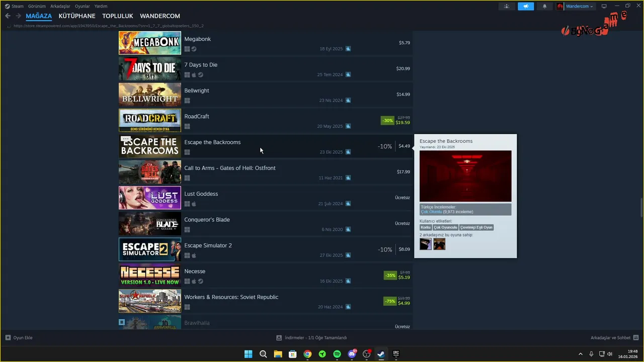Open File Explorer from the taskbar
The height and width of the screenshot is (362, 644).
pos(278,354)
